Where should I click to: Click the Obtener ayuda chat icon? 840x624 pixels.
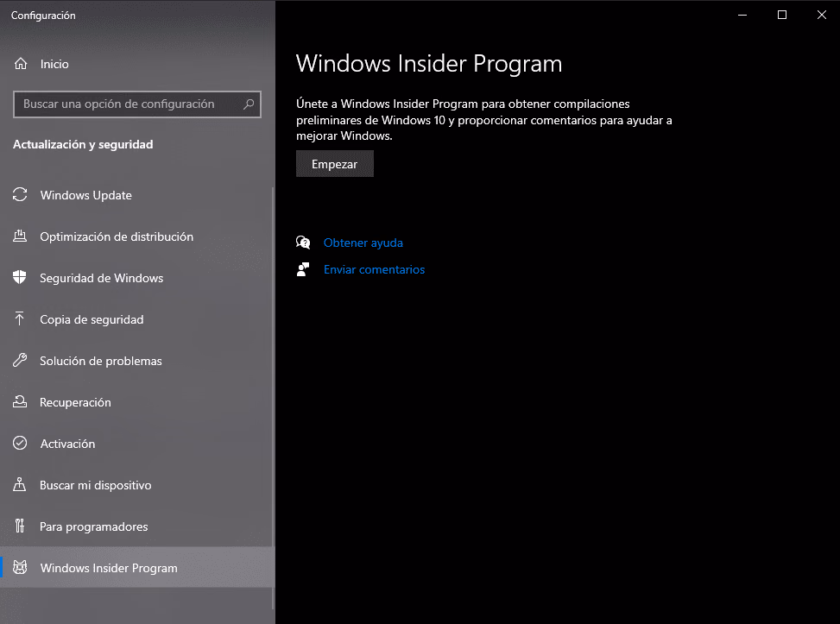pos(303,243)
